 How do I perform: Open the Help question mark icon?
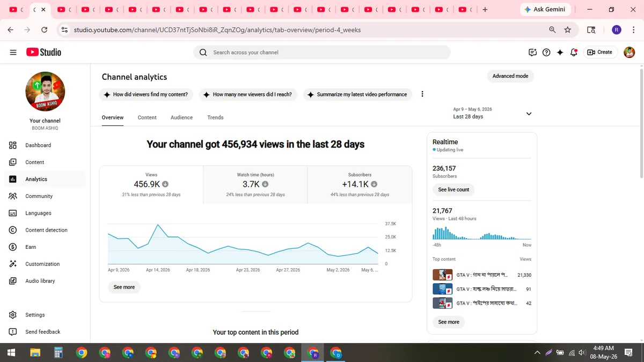(546, 52)
